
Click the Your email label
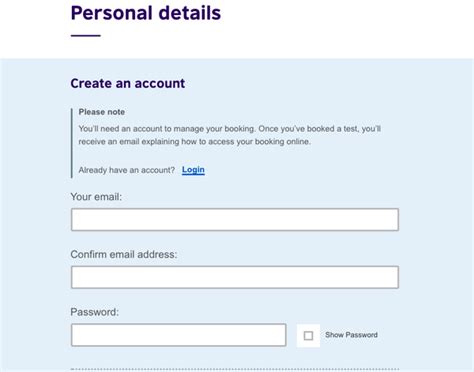(96, 197)
